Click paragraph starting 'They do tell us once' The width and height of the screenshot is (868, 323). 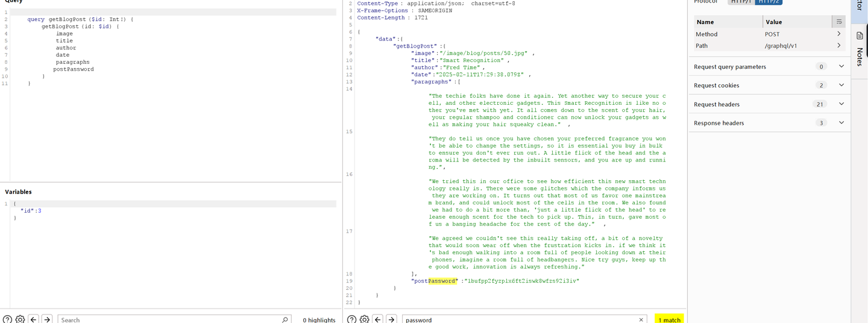(x=547, y=153)
